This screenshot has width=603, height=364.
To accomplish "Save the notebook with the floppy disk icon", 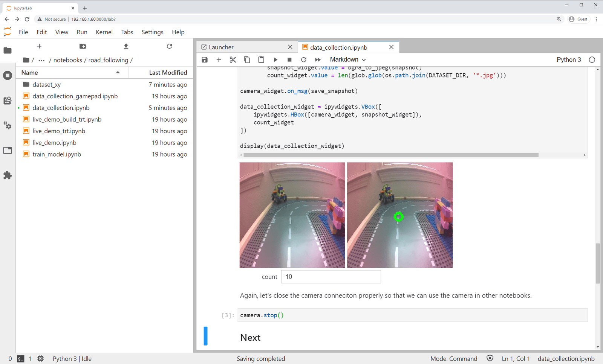I will pos(205,59).
